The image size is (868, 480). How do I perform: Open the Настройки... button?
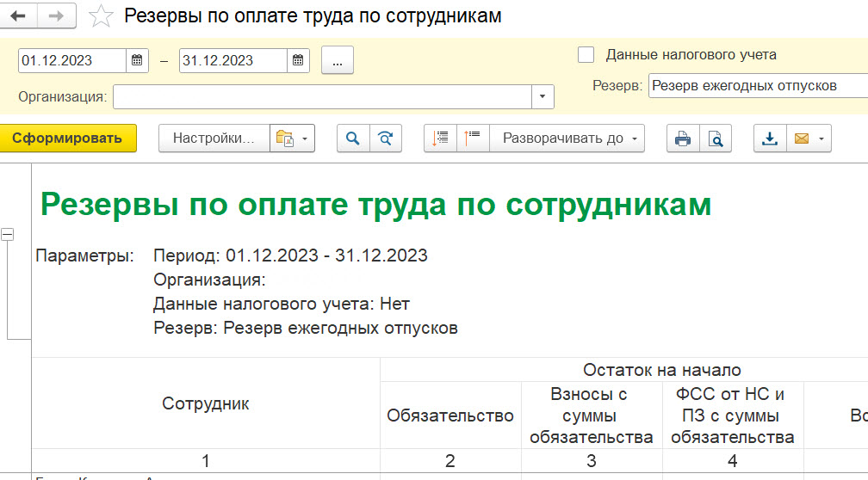click(214, 138)
